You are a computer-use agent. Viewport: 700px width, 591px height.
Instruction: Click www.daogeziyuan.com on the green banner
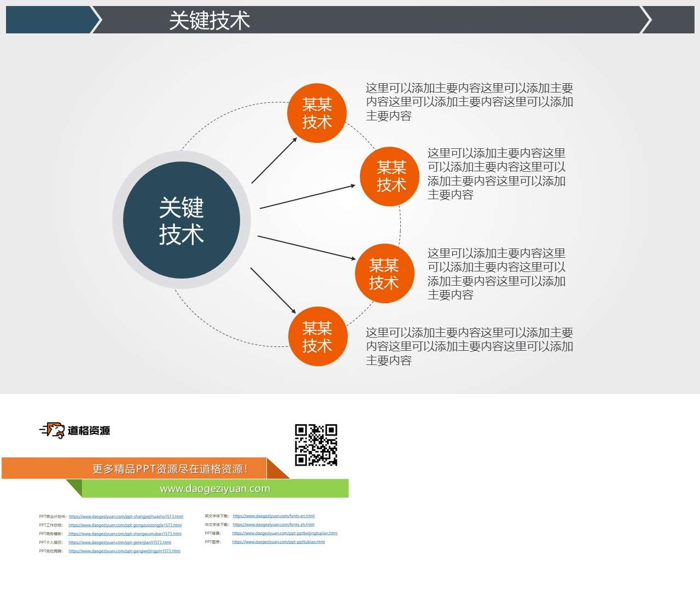215,488
